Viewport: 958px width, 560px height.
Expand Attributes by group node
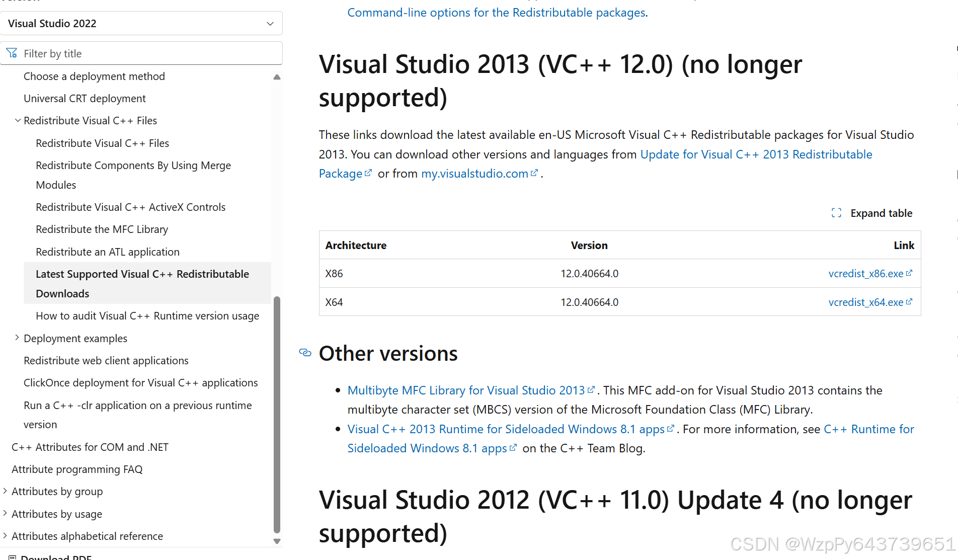pos(5,491)
